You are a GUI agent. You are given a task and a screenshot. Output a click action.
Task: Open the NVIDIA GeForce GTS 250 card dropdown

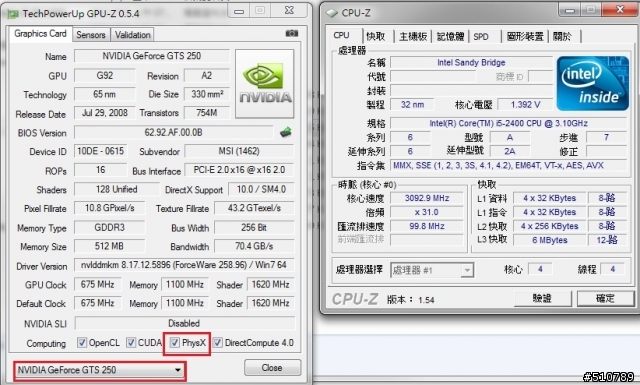(x=100, y=370)
